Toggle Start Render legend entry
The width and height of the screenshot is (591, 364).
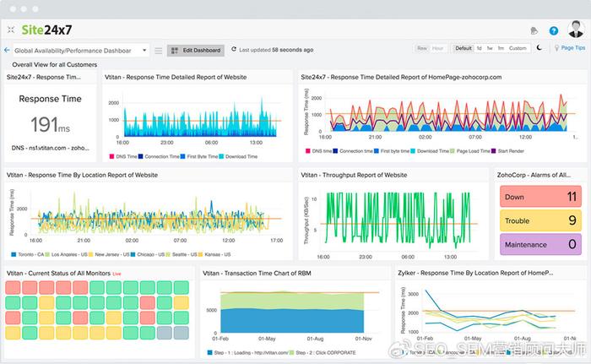click(507, 151)
